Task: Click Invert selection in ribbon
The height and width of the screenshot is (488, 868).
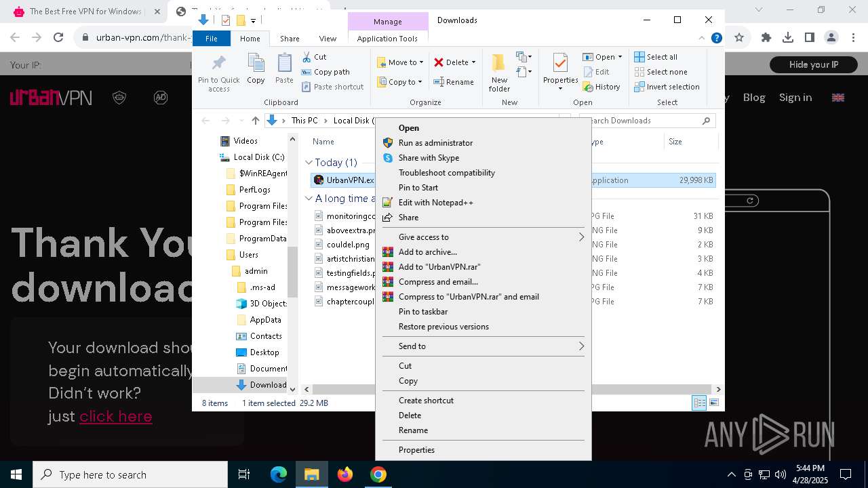Action: [x=667, y=87]
